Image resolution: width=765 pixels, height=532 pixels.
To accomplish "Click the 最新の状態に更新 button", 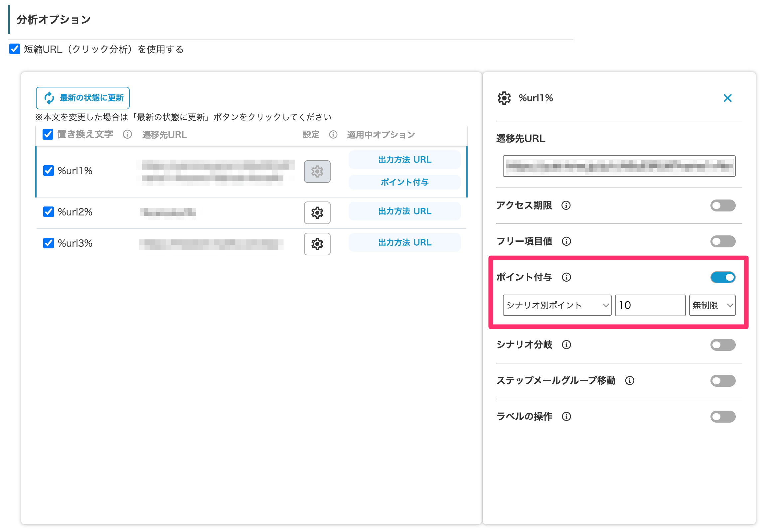I will tap(82, 98).
